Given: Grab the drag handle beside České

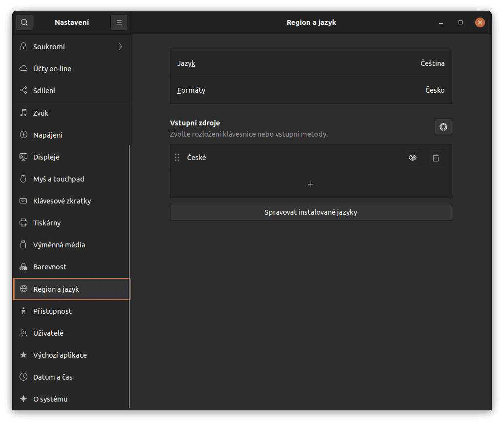Looking at the screenshot, I should click(177, 158).
